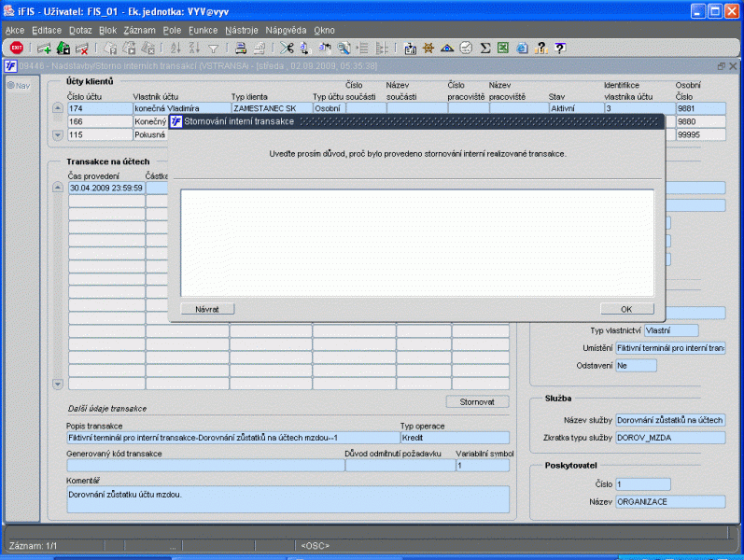The width and height of the screenshot is (744, 560).
Task: Click the printer icon in toolbar
Action: (x=240, y=48)
